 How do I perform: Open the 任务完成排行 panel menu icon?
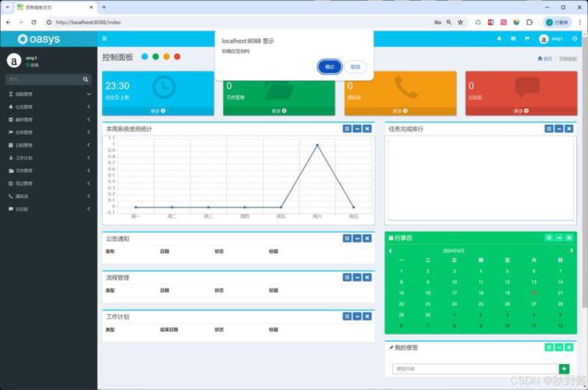[x=549, y=129]
